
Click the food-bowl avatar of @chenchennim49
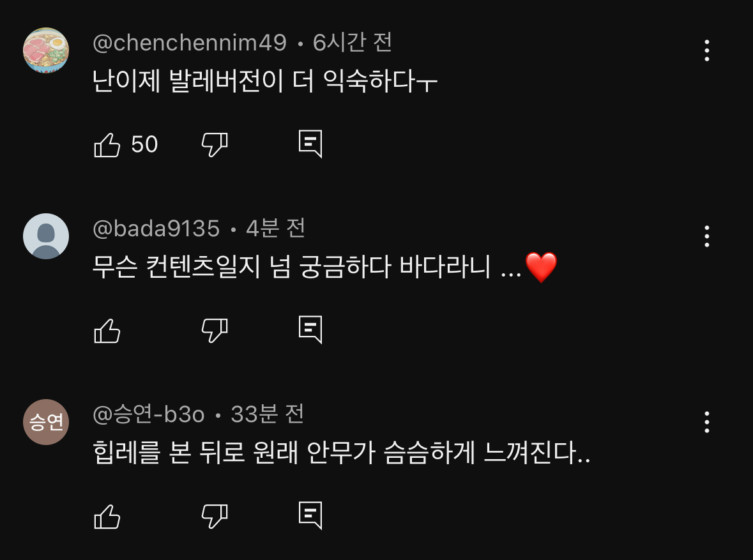[x=46, y=50]
